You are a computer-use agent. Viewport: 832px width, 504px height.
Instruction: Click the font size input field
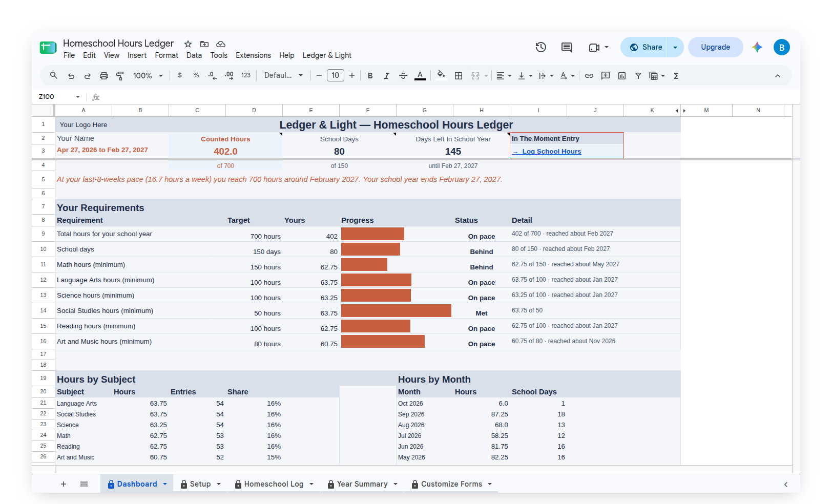(x=336, y=76)
